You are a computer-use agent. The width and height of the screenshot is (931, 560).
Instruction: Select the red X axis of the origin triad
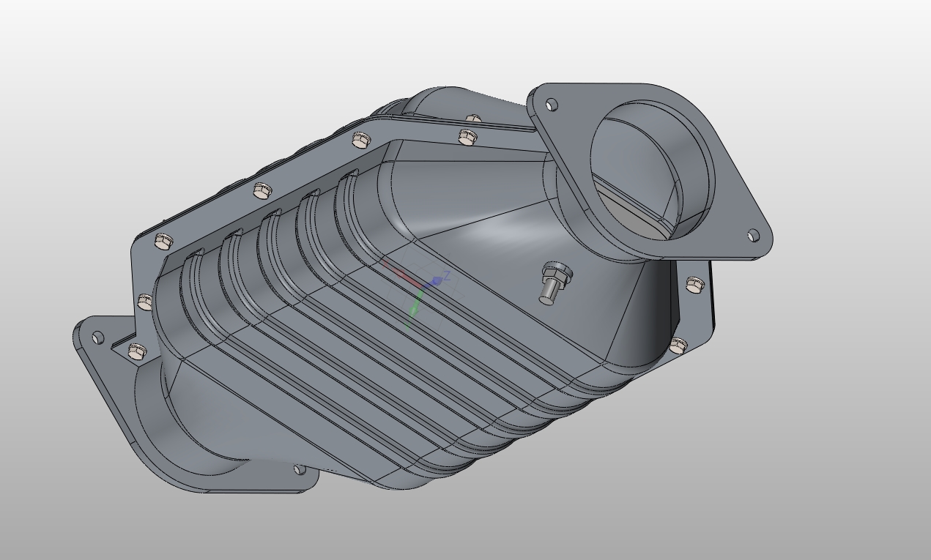pos(401,274)
